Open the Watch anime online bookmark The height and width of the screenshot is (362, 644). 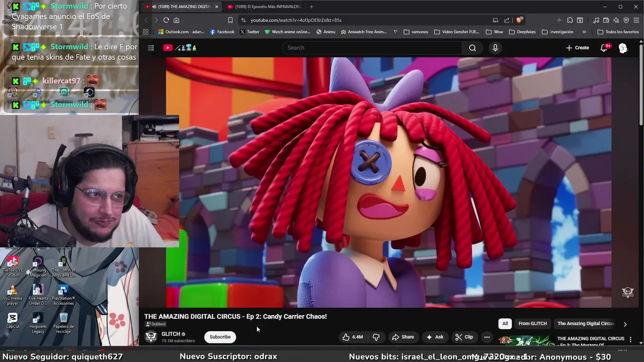tap(287, 32)
